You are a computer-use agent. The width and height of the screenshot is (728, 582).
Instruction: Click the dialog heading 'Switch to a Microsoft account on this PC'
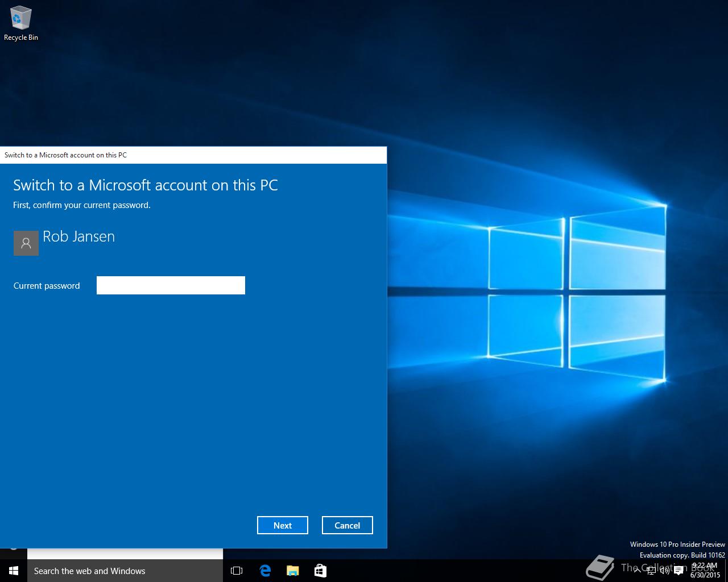(x=146, y=185)
